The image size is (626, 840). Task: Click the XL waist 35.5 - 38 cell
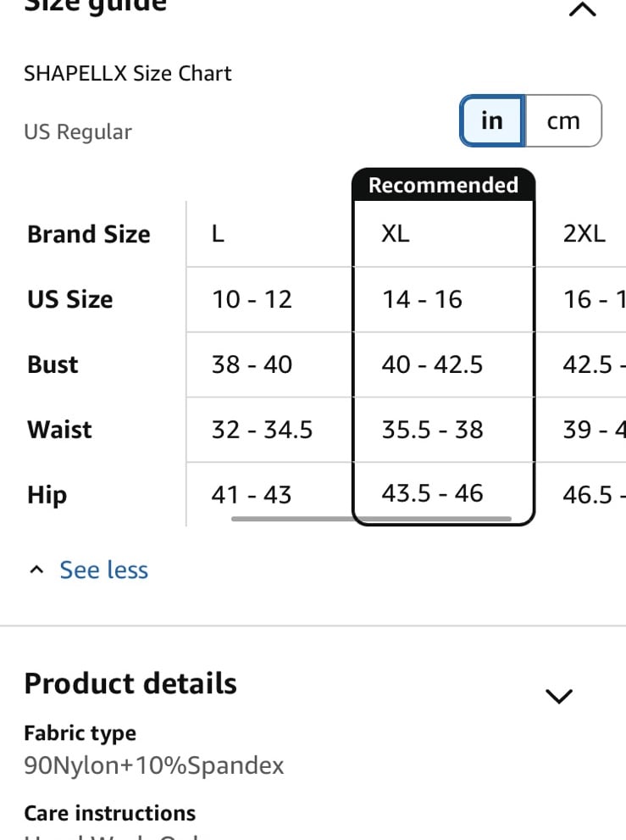pos(443,430)
